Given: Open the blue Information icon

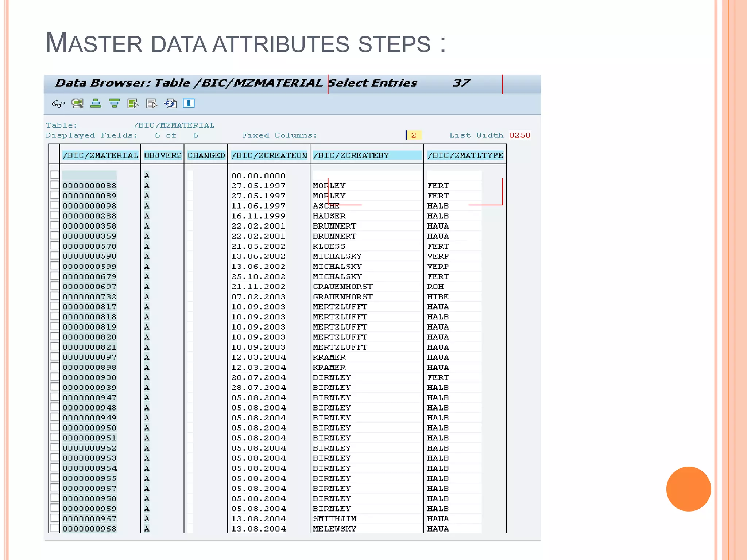Looking at the screenshot, I should pos(189,103).
